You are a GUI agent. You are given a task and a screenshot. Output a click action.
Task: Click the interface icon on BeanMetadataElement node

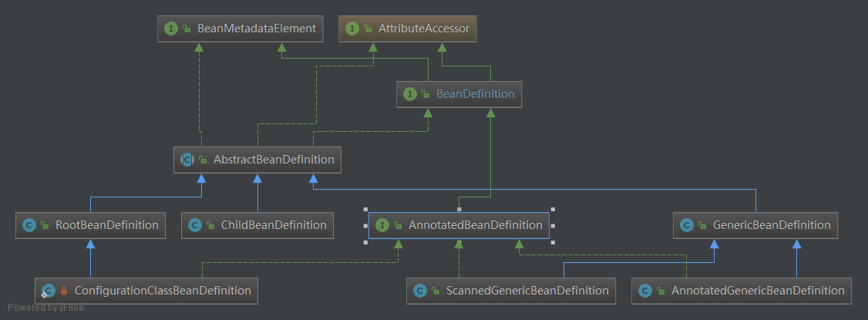click(x=170, y=29)
